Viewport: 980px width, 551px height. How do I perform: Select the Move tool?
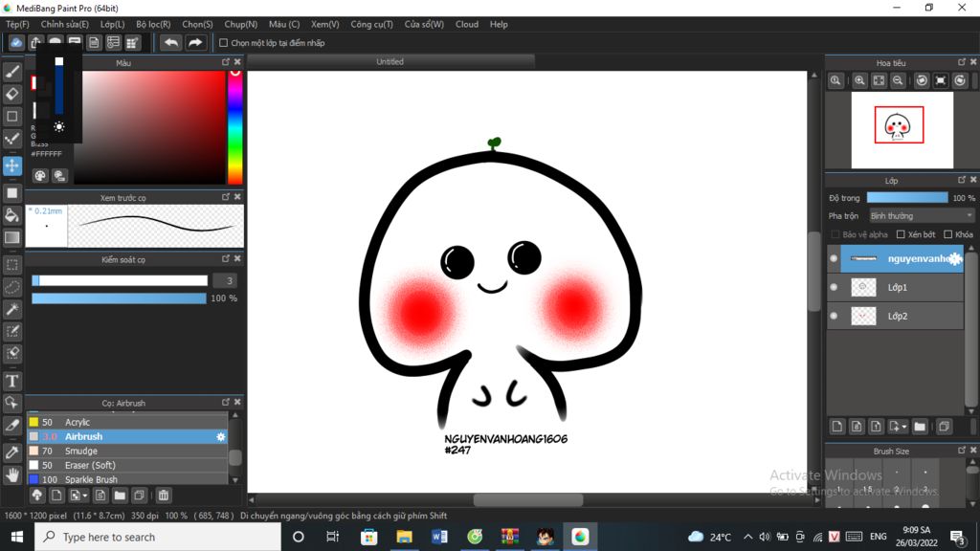pos(11,165)
